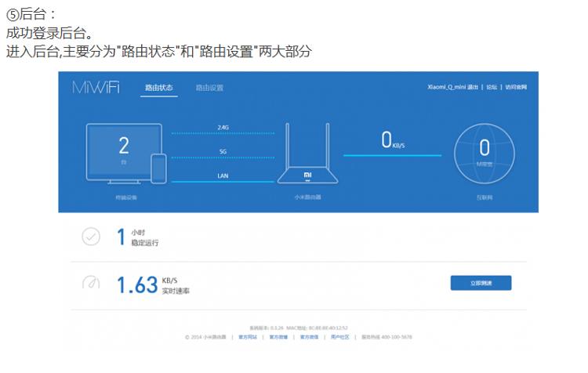Click the Xiaomi router icon
Image resolution: width=588 pixels, height=373 pixels.
point(307,155)
